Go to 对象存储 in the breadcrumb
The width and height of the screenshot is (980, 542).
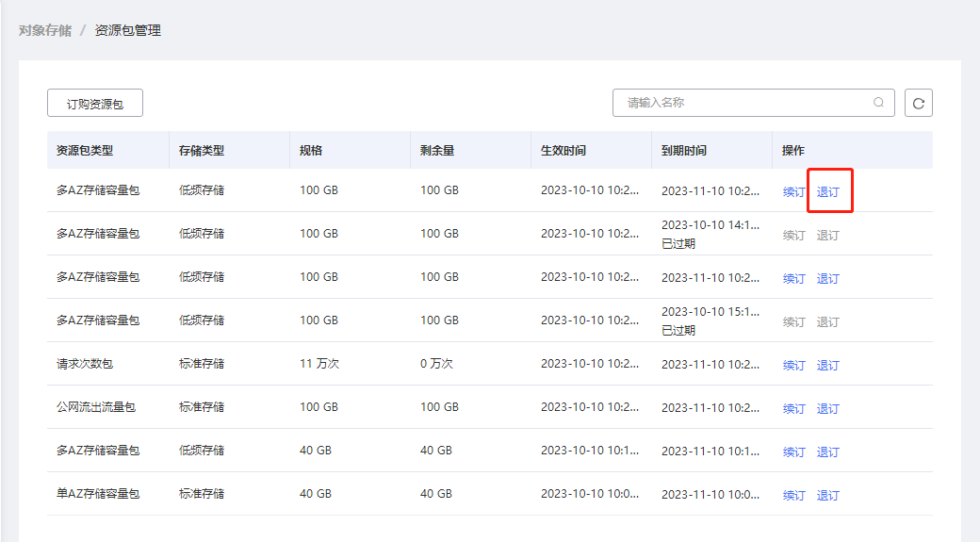coord(44,30)
